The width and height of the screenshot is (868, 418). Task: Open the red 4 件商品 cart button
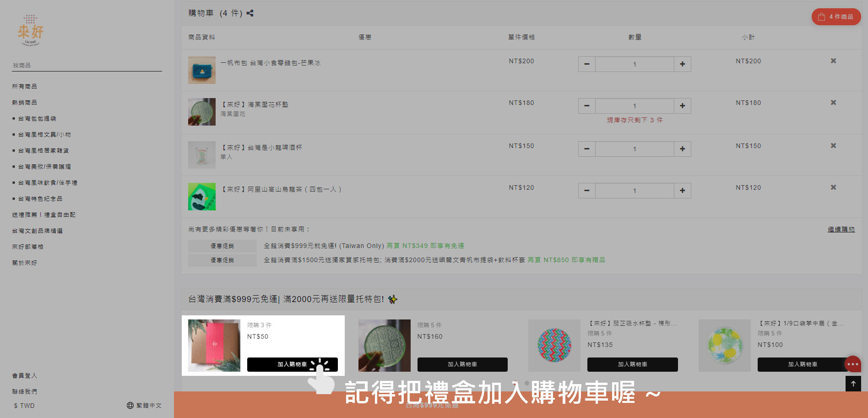836,17
